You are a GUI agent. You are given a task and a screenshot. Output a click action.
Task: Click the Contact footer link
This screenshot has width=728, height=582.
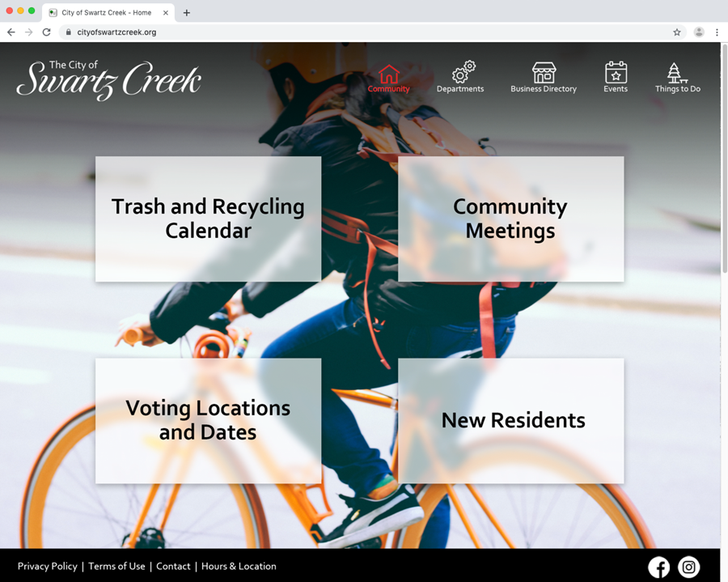[x=173, y=567]
